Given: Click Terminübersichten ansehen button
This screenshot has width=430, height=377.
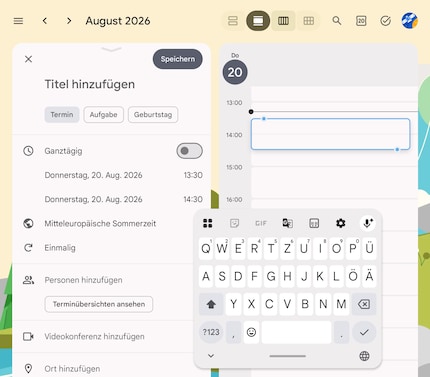Looking at the screenshot, I should point(99,304).
